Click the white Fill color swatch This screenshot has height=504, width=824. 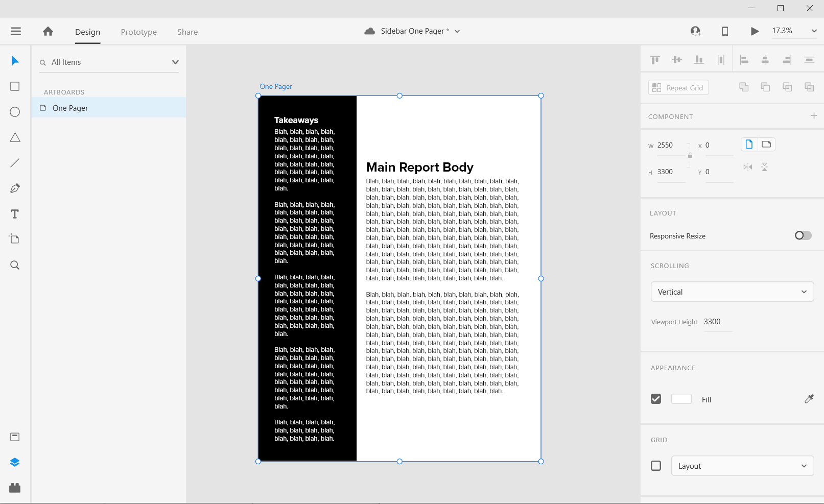click(x=681, y=399)
